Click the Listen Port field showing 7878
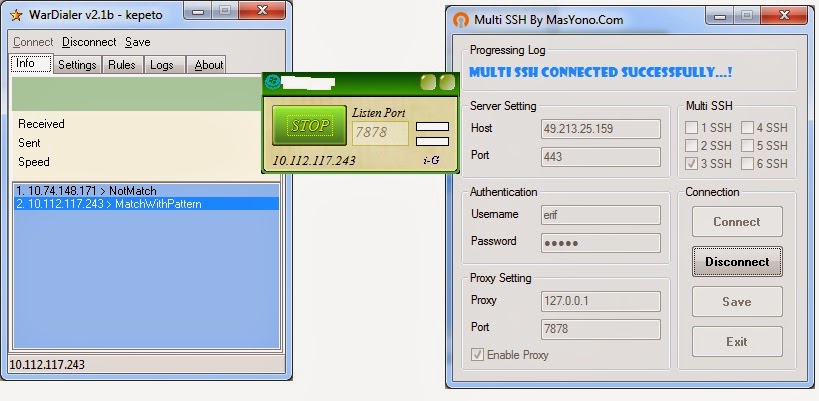This screenshot has width=819, height=401. [x=380, y=133]
